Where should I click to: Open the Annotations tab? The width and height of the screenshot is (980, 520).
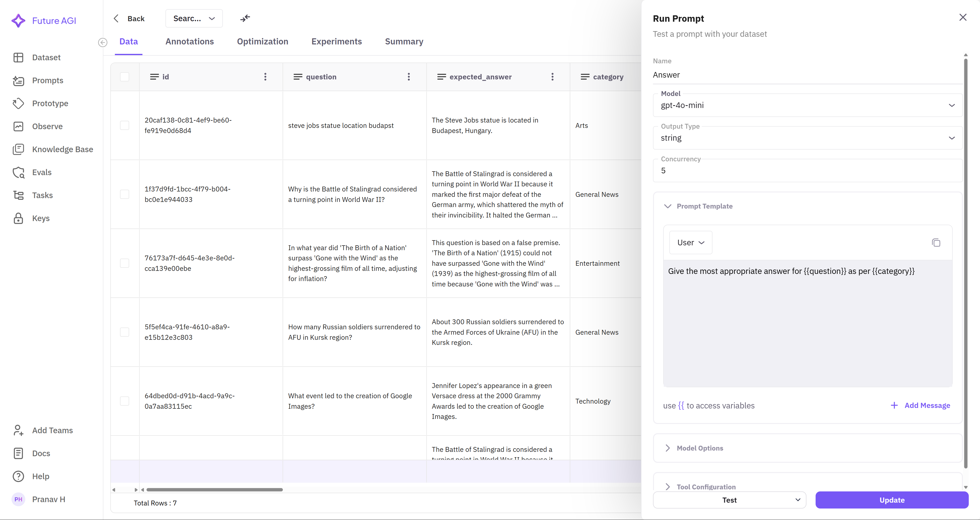coord(189,41)
